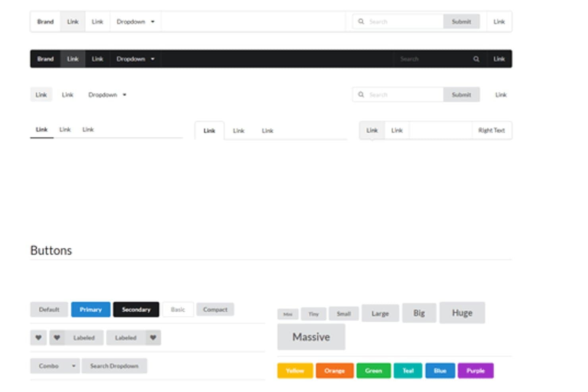Click the Submit button in the top menu
The width and height of the screenshot is (588, 392).
coord(461,21)
